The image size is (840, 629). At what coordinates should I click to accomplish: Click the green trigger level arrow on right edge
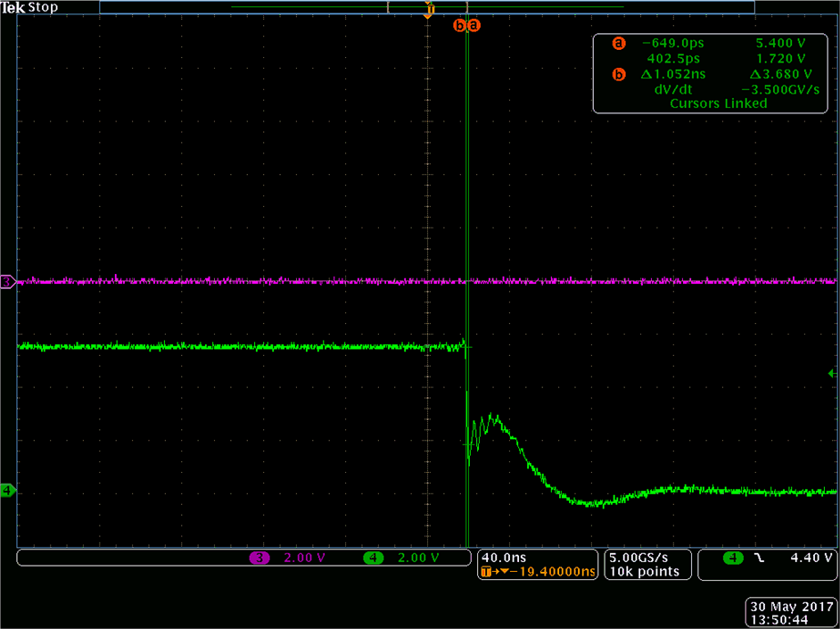coord(832,373)
